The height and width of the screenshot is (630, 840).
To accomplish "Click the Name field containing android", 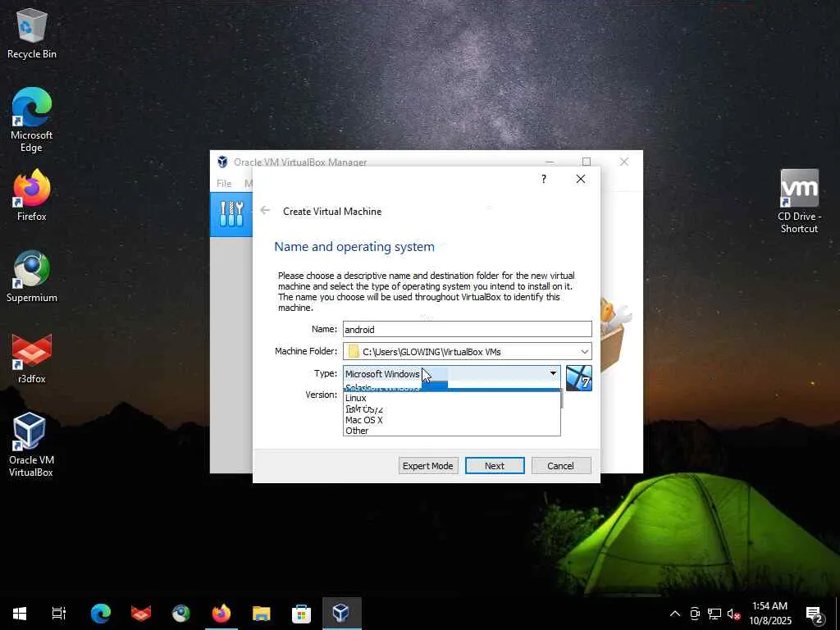I will (467, 329).
